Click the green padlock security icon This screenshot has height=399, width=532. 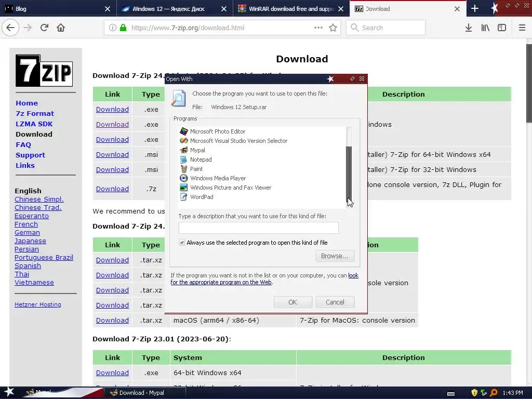coord(123,28)
